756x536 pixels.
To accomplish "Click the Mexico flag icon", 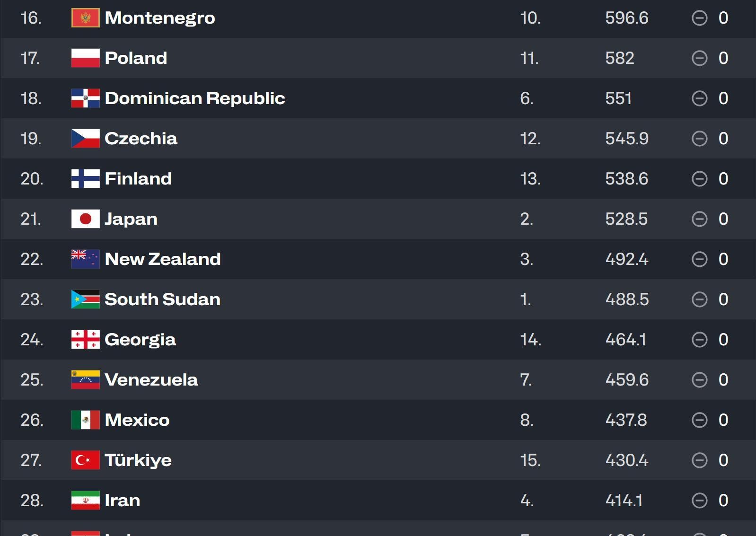I will pyautogui.click(x=86, y=420).
